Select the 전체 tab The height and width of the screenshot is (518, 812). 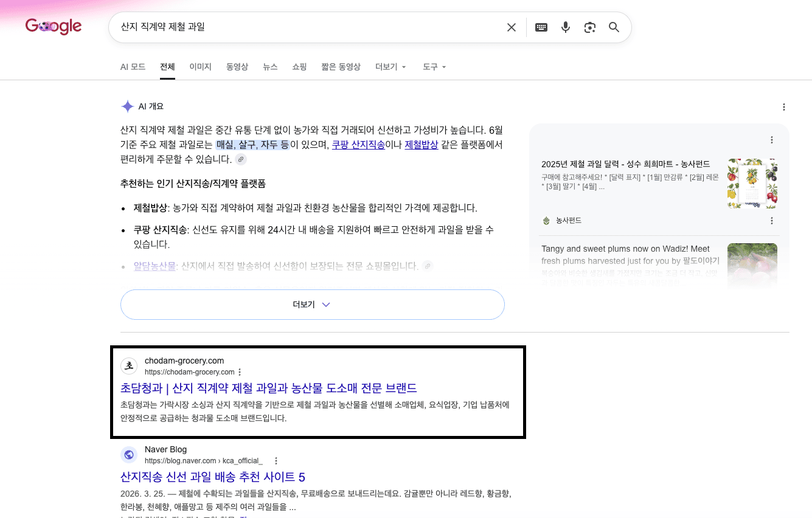click(x=167, y=67)
